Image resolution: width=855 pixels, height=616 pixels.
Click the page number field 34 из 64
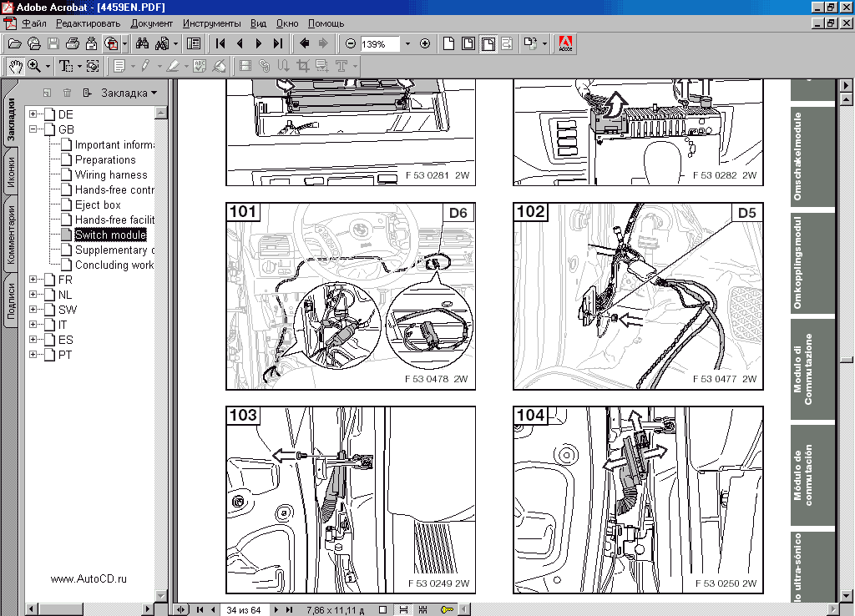point(244,610)
